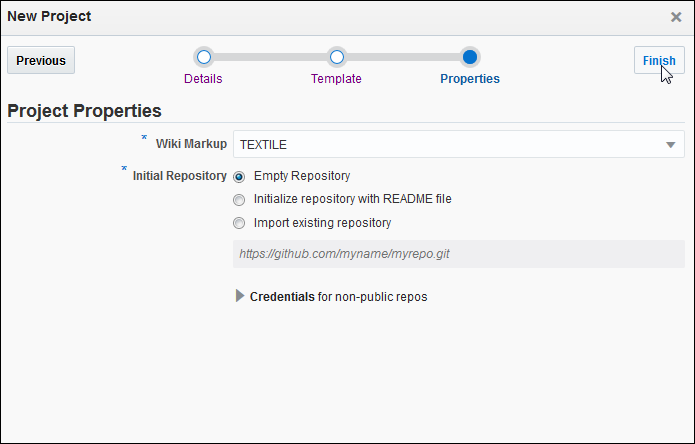Choose Initialize repository with README radio button
695x444 pixels.
click(x=239, y=199)
